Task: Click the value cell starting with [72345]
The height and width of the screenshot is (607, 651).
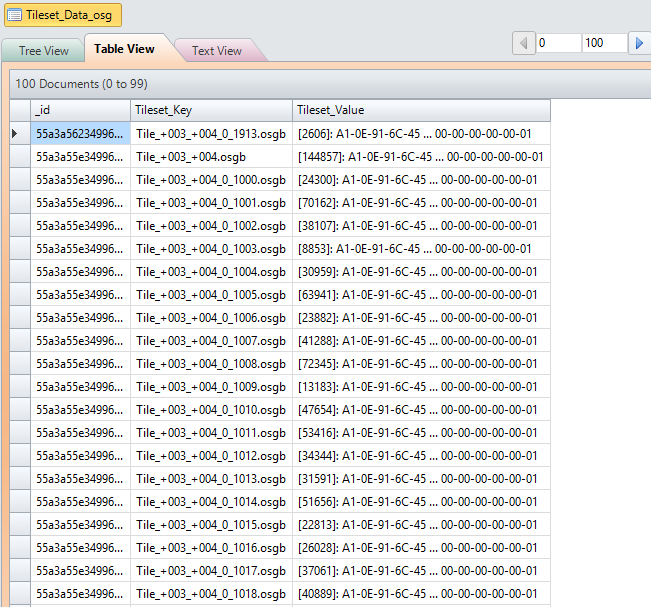Action: (422, 364)
